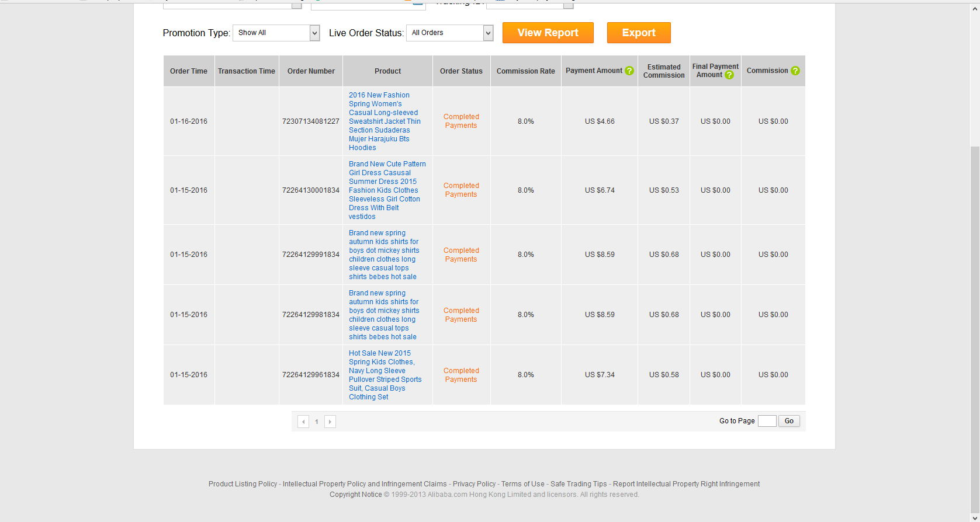Go to next page arrow in pagination

[x=330, y=422]
